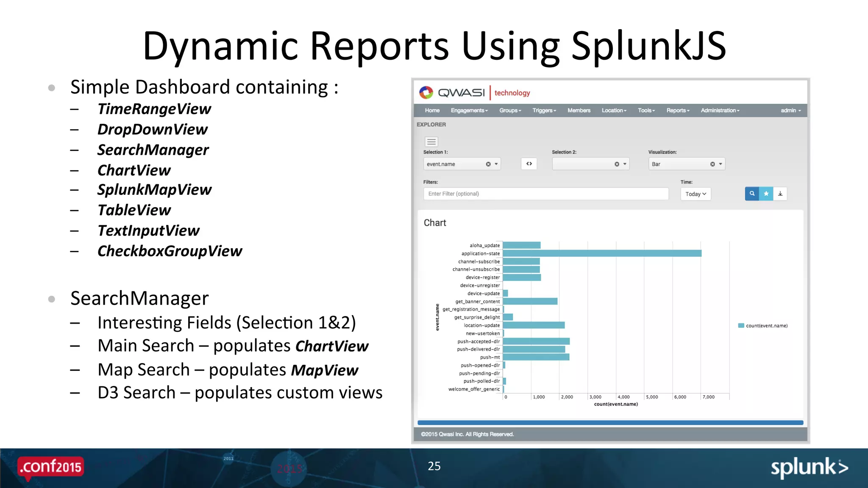Open the Today time range picker
The width and height of the screenshot is (868, 488).
(x=696, y=194)
